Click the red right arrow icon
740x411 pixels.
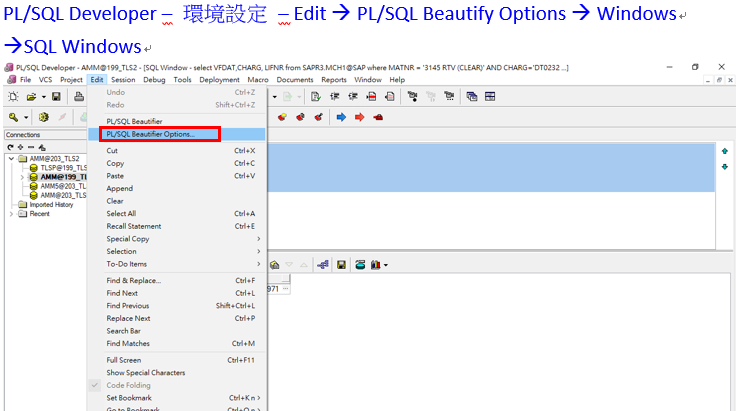click(360, 117)
